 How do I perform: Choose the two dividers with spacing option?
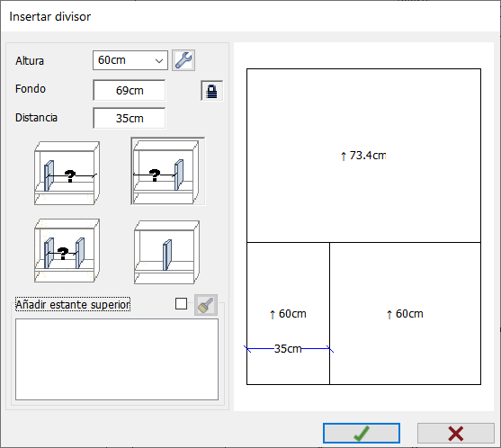tap(67, 250)
